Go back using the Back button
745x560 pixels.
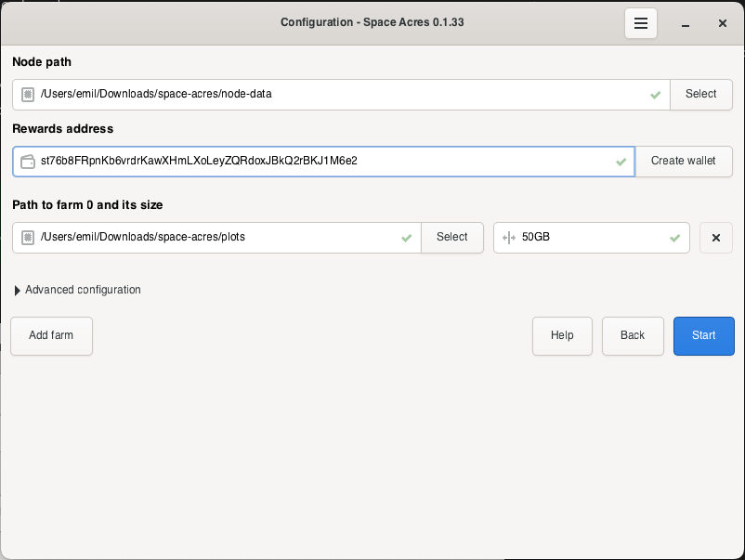(633, 335)
